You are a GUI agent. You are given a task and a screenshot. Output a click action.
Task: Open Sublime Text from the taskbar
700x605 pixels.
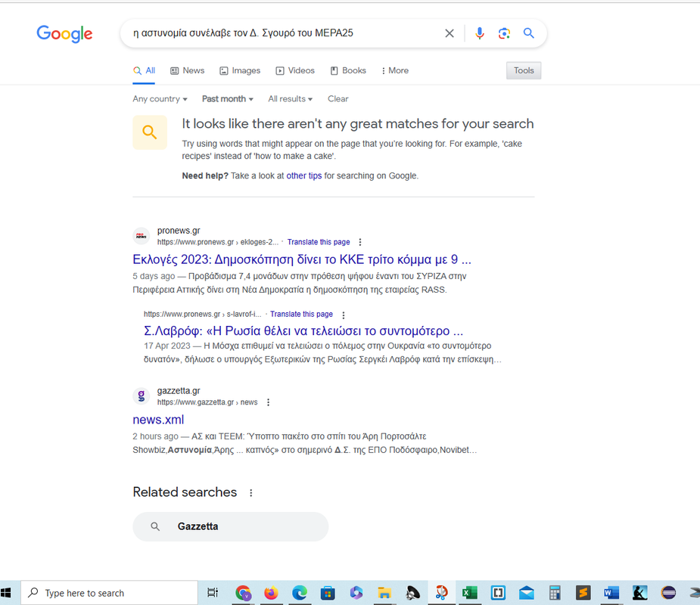click(583, 593)
